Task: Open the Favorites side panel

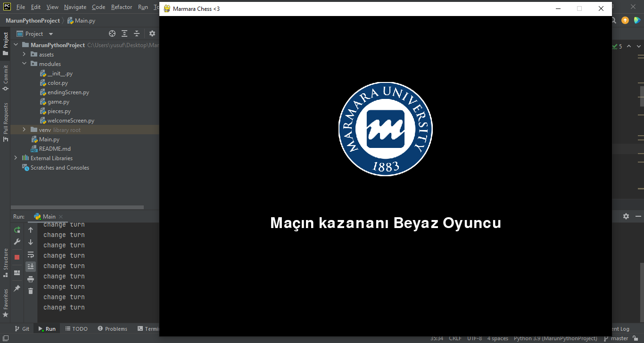Action: [6, 302]
